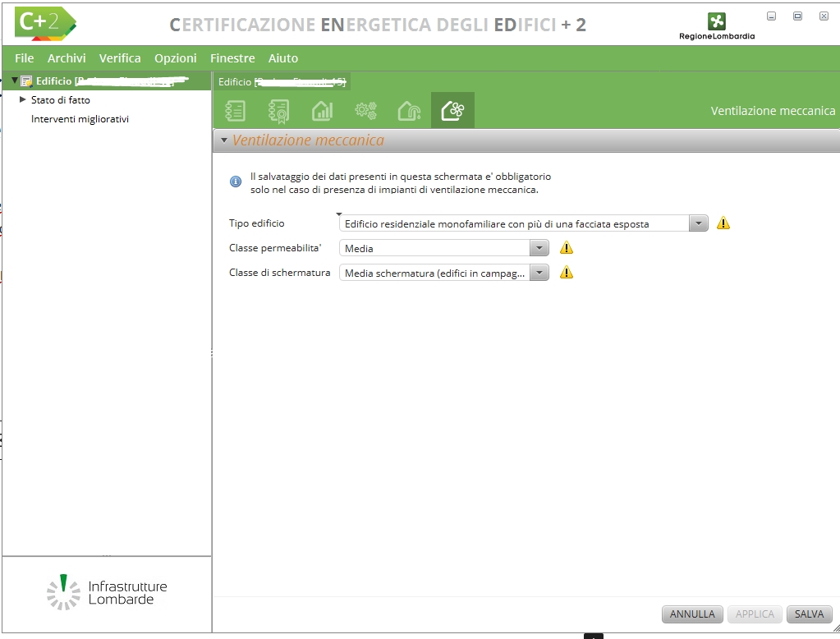Viewport: 840px width, 639px height.
Task: Open the gears settings tab icon
Action: [365, 111]
